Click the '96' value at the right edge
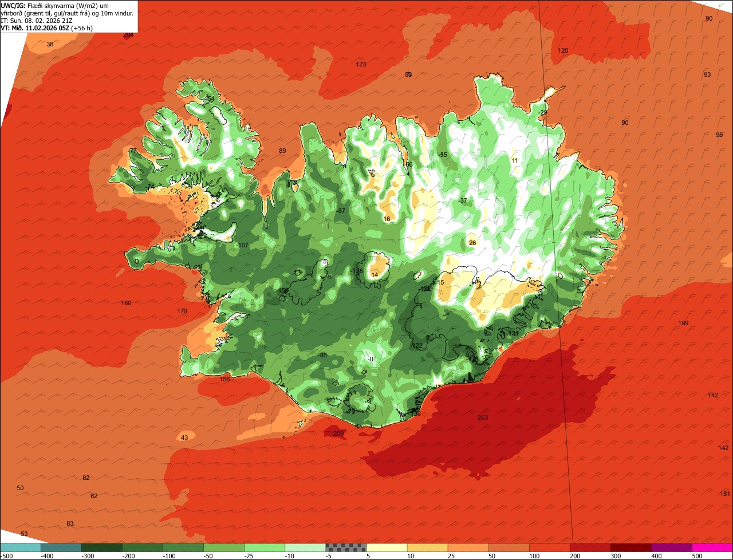Image resolution: width=733 pixels, height=560 pixels. click(719, 135)
